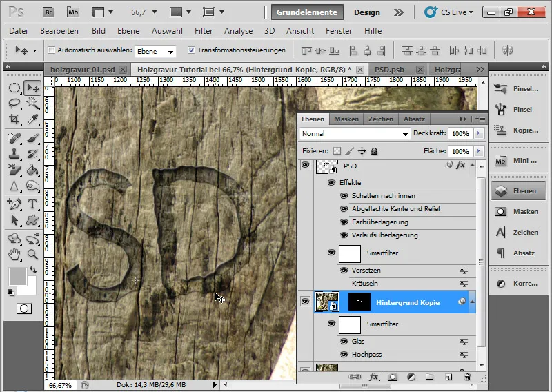Select the Elliptical Marquee tool

14,88
